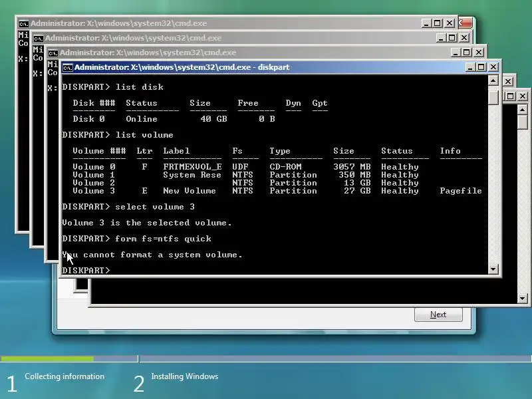532x399 pixels.
Task: Click the cmd icon of the backmost cmd window
Action: (23, 24)
